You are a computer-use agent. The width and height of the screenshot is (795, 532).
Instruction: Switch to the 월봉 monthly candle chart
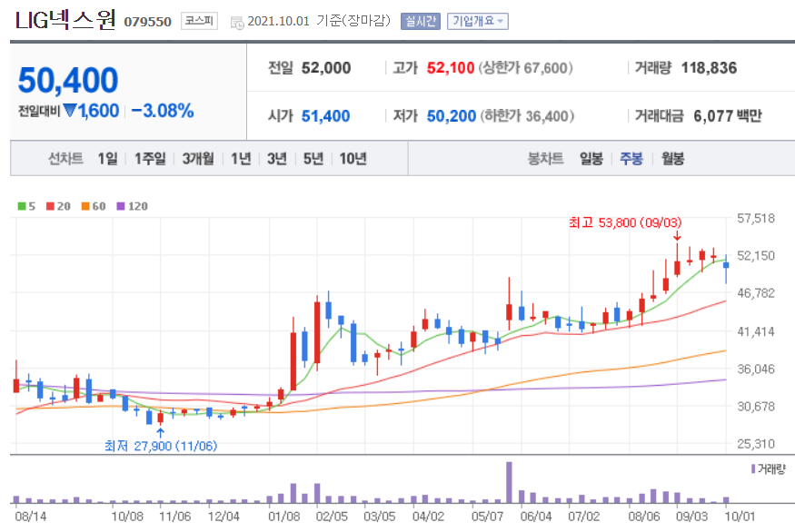pos(673,159)
